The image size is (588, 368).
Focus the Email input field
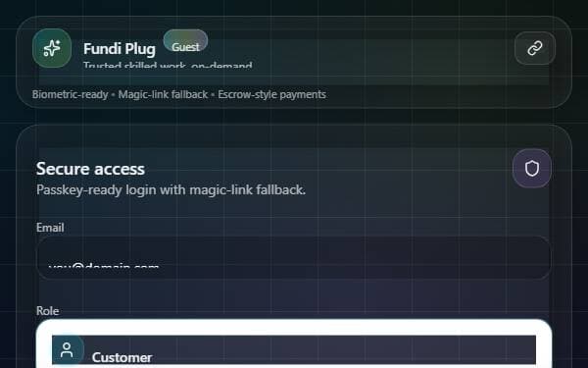point(293,257)
